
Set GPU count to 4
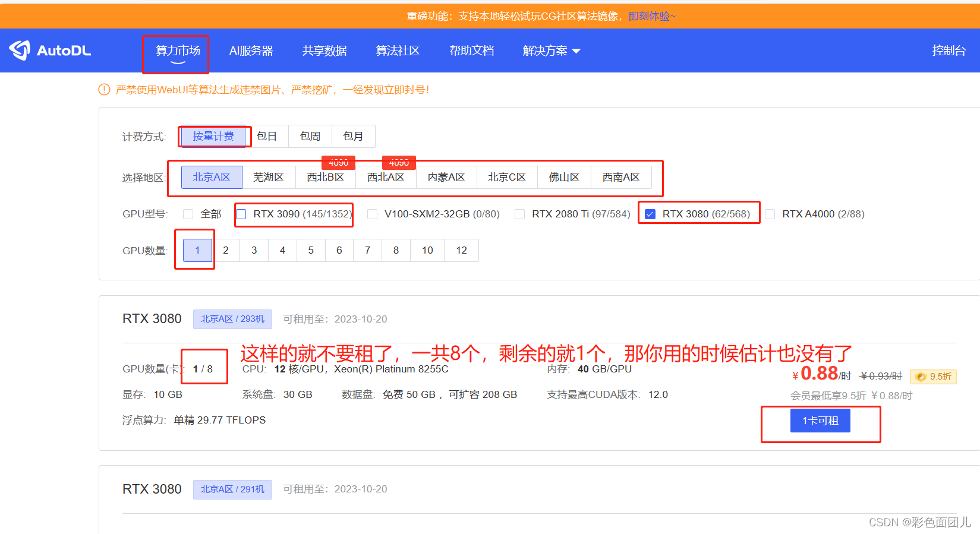click(282, 250)
